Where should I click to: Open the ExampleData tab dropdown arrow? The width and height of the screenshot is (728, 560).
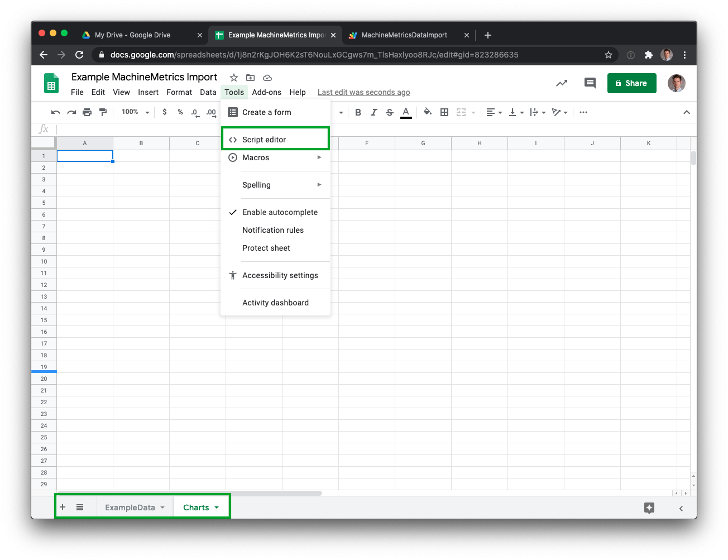click(162, 508)
